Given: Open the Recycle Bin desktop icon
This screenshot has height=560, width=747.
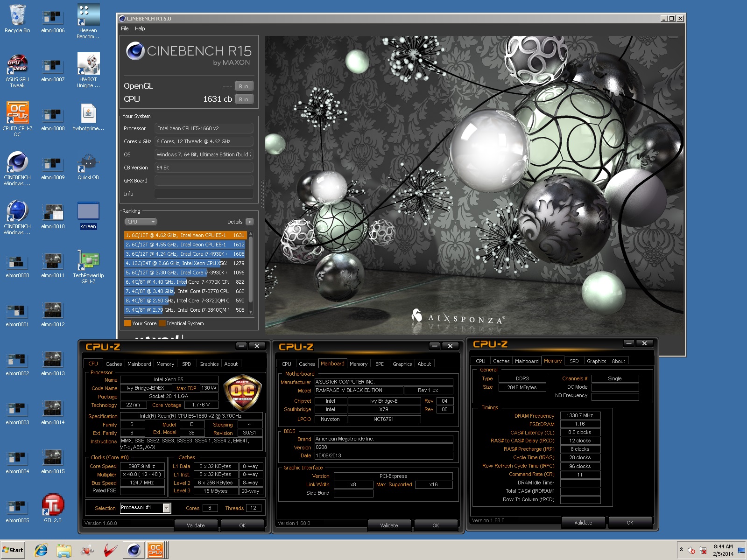Looking at the screenshot, I should point(17,19).
